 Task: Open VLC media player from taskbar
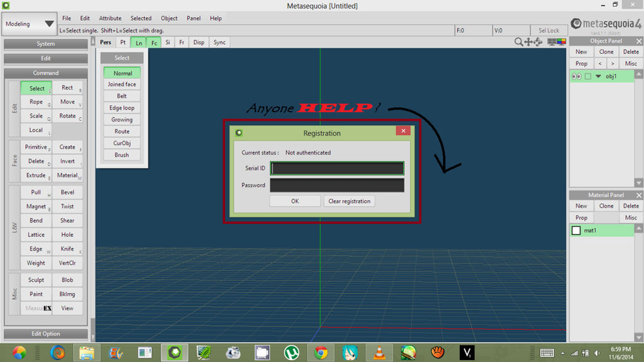[379, 353]
